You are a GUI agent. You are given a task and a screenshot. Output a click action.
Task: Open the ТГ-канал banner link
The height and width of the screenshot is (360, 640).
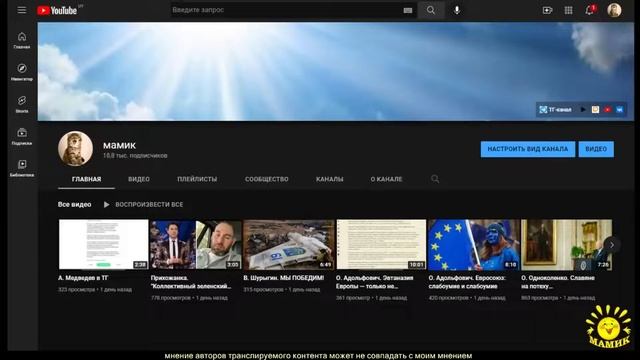pos(556,109)
